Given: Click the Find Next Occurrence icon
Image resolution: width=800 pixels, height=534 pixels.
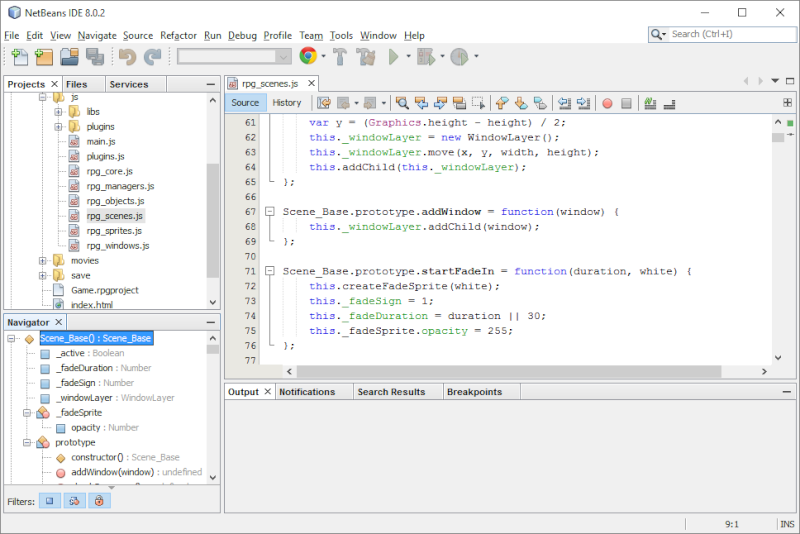Looking at the screenshot, I should [x=440, y=104].
